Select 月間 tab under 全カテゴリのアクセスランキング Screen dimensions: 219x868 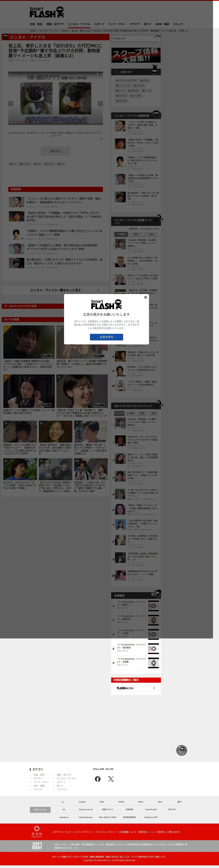[153, 413]
